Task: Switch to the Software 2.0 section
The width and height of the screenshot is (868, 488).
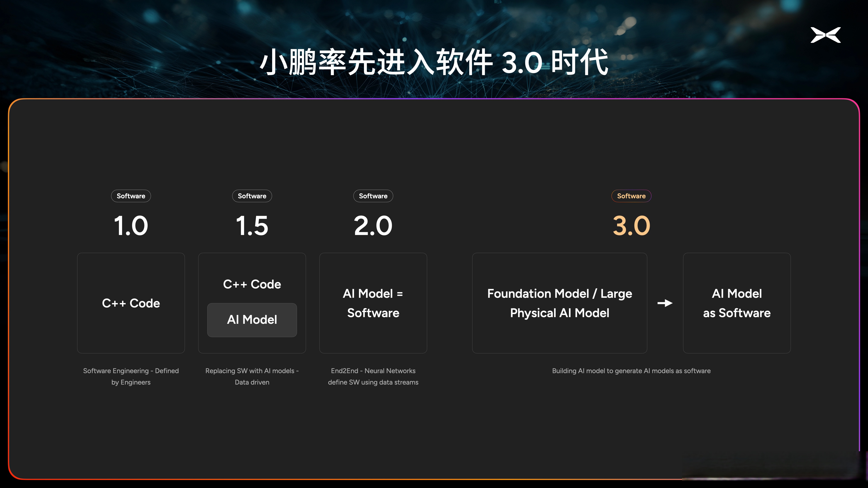Action: coord(373,225)
